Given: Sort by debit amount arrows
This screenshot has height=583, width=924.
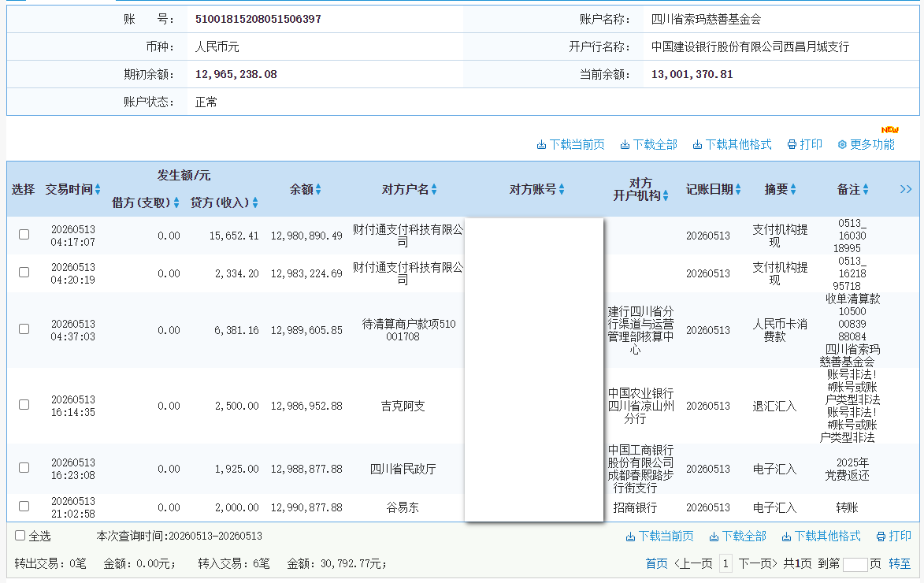Looking at the screenshot, I should (x=176, y=202).
